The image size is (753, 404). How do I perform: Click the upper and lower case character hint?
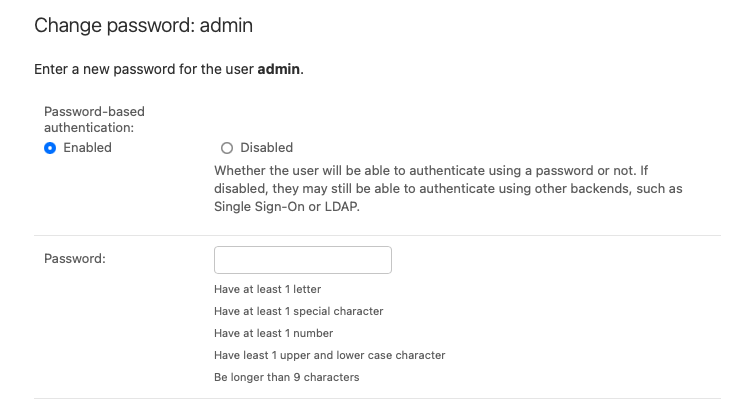(x=329, y=355)
